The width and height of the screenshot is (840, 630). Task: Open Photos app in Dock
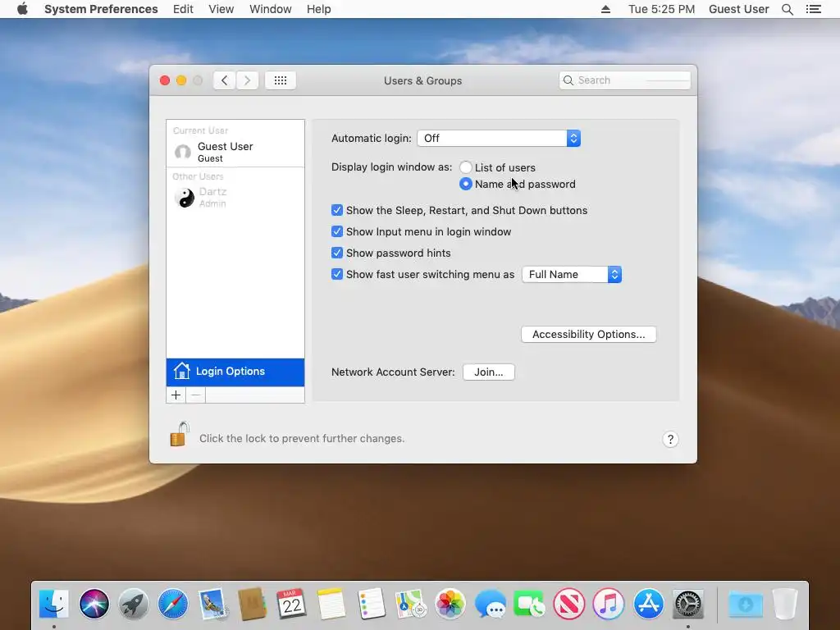(x=450, y=604)
